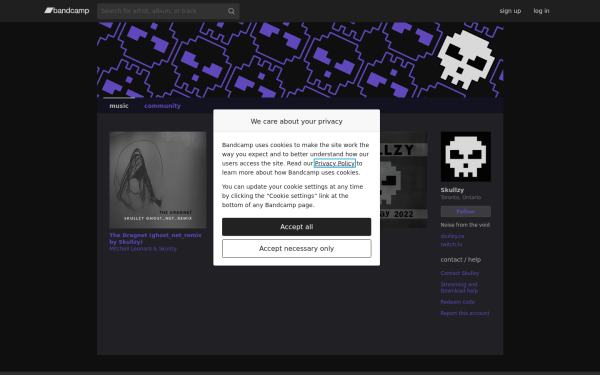Open The Dragnet album cover thumbnail
This screenshot has width=600, height=375.
[158, 180]
